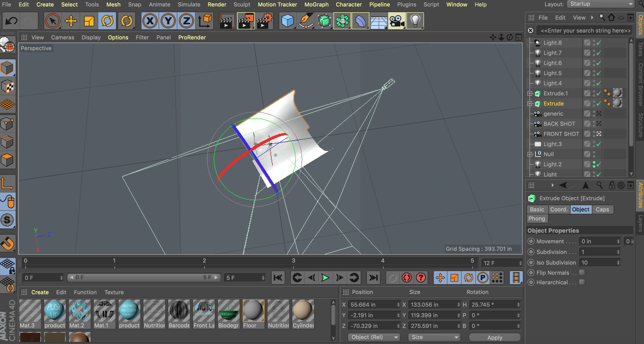Click the Undo arrow icon
The width and height of the screenshot is (644, 344).
click(11, 21)
